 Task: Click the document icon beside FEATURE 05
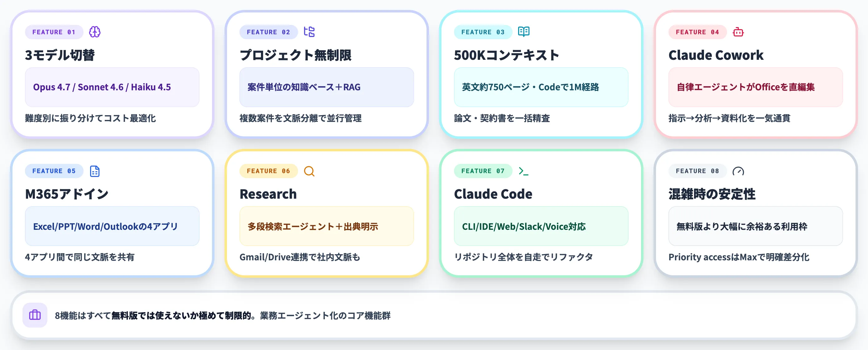coord(95,171)
